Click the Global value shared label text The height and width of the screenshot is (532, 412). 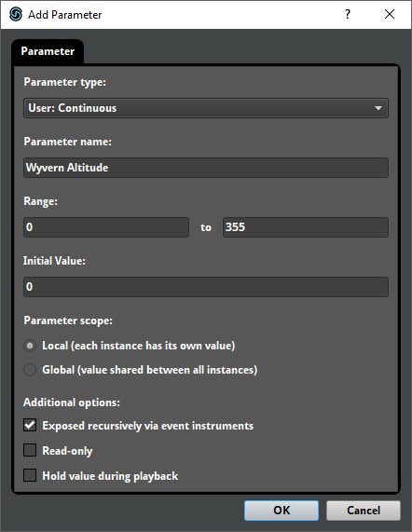(150, 370)
